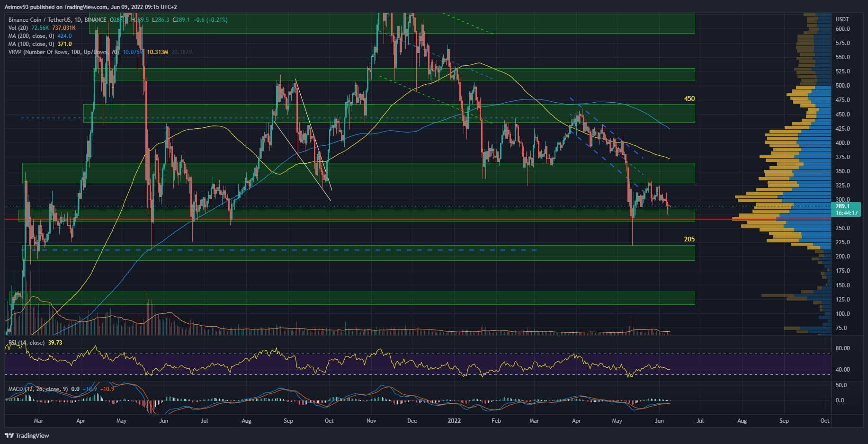The height and width of the screenshot is (444, 868).
Task: Click the 150.0 price axis label
Action: 842,285
